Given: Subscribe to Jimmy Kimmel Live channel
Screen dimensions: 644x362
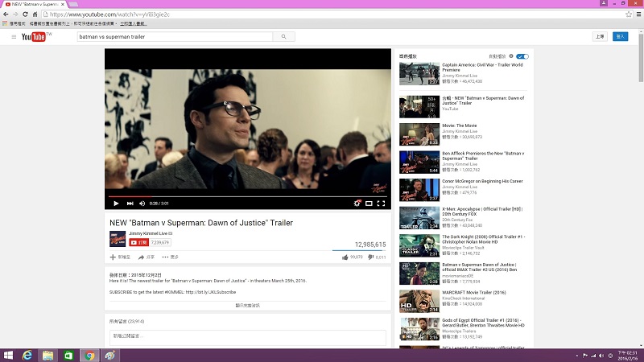Looking at the screenshot, I should pyautogui.click(x=138, y=243).
